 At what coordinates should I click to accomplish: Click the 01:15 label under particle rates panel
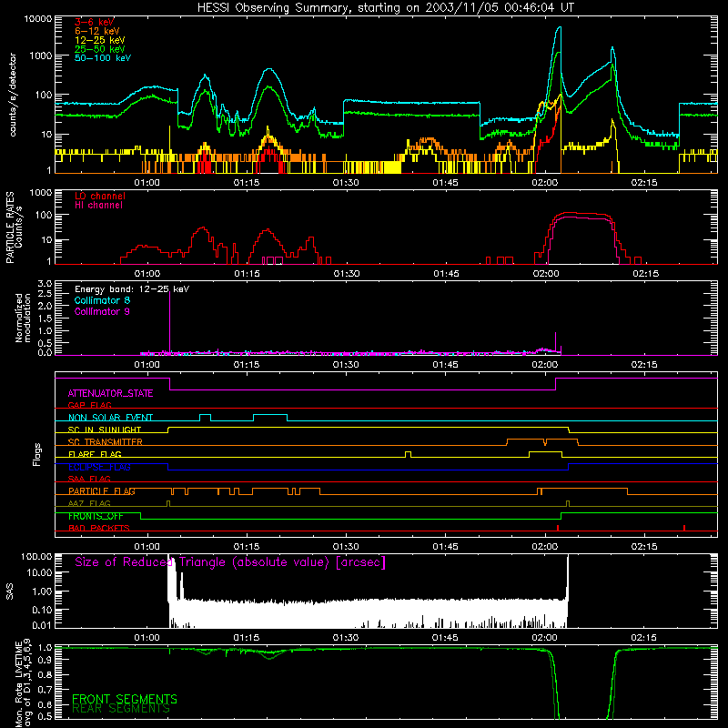(247, 274)
